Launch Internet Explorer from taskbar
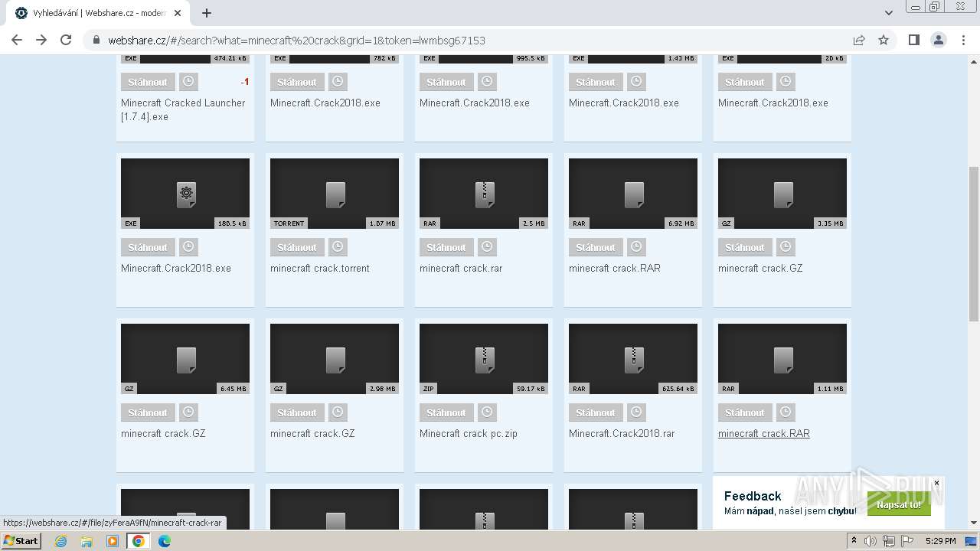This screenshot has height=551, width=980. (x=60, y=541)
